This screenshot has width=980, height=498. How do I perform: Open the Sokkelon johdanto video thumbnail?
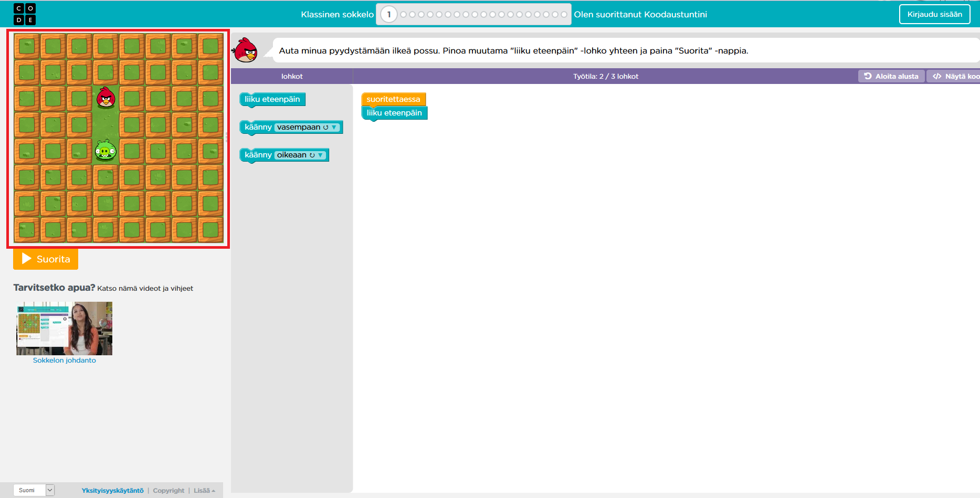pos(65,329)
